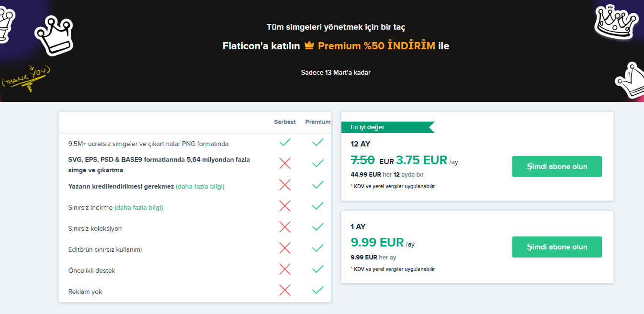Screen dimensions: 644x314
Task: Open more info link for Sınırsız indirme
Action: click(x=139, y=207)
